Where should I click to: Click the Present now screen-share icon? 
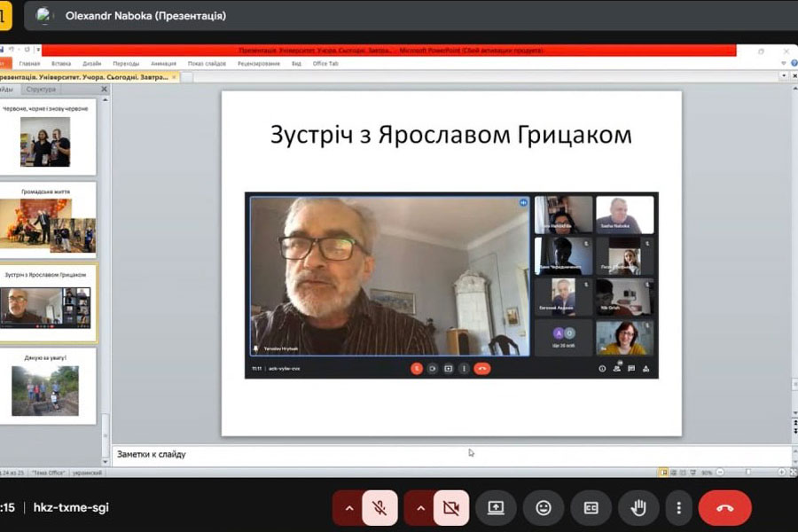click(x=496, y=507)
